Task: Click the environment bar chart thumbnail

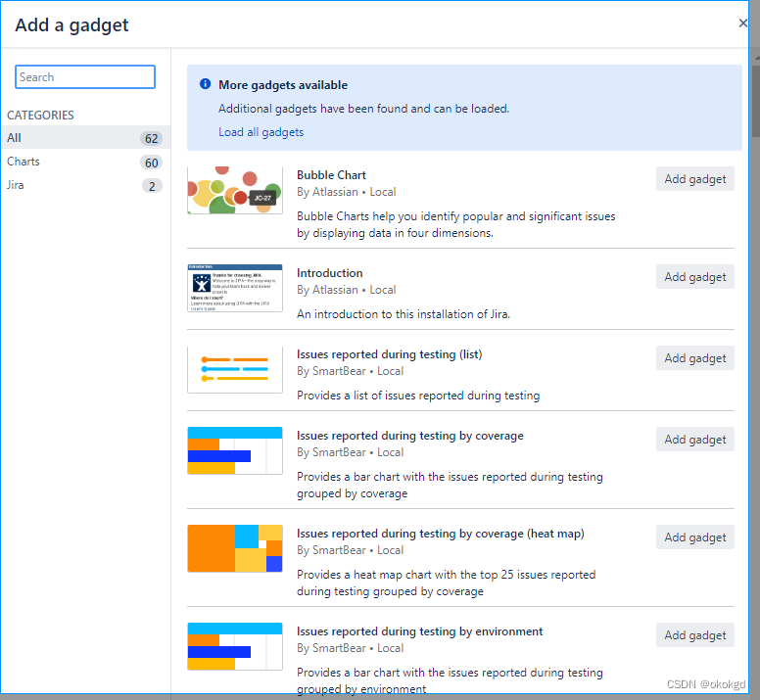Action: click(235, 646)
